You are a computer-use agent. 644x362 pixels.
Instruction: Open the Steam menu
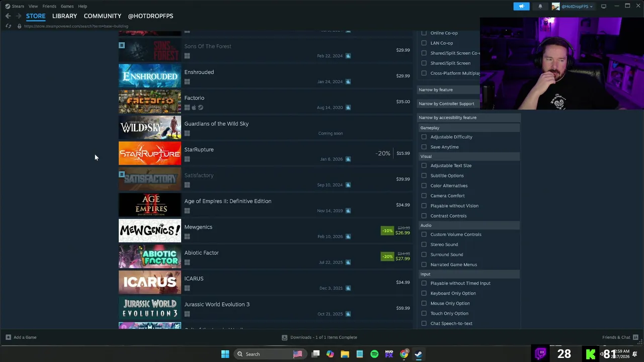click(x=18, y=6)
